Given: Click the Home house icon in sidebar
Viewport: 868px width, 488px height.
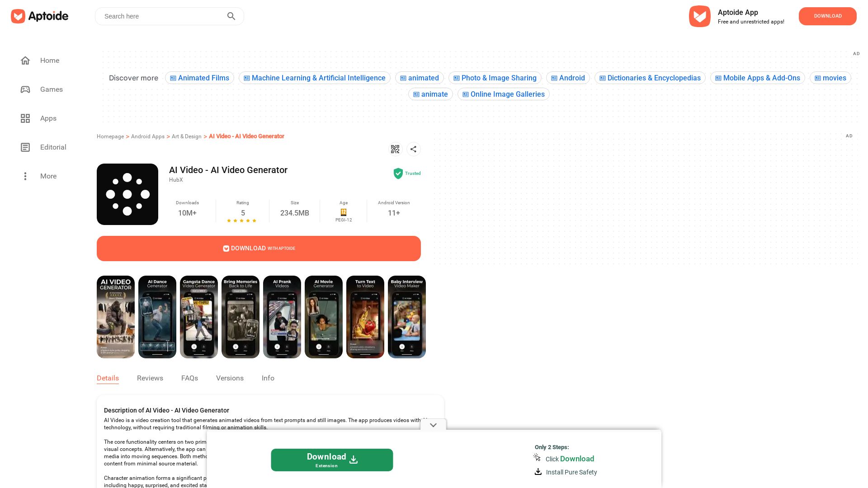Looking at the screenshot, I should (25, 61).
